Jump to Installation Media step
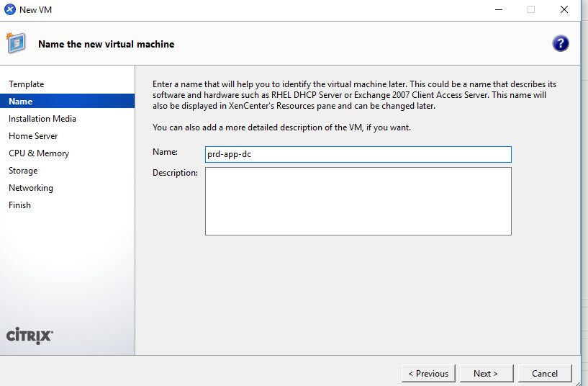 pos(42,119)
